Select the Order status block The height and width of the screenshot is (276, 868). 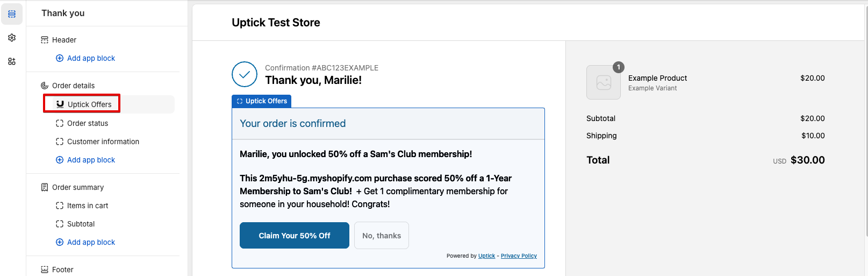point(88,123)
